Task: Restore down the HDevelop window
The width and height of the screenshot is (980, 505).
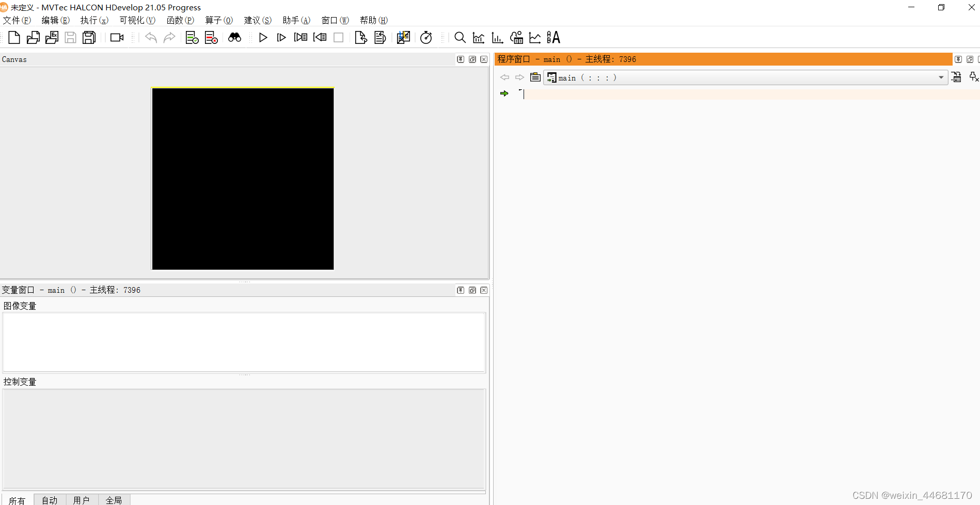Action: point(941,7)
